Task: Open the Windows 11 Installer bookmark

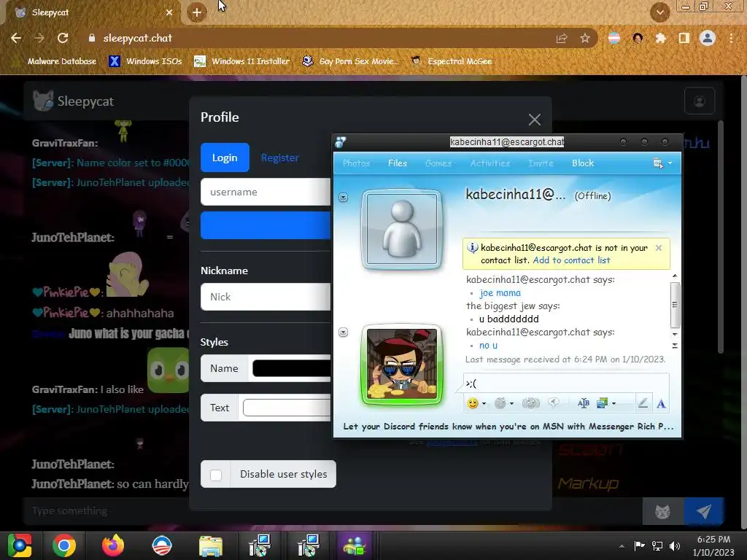Action: (x=241, y=61)
